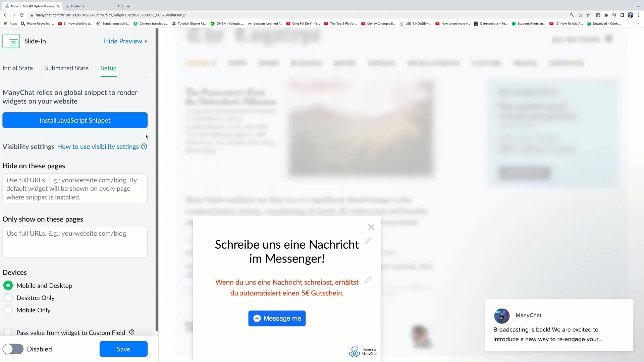Image resolution: width=644 pixels, height=362 pixels.
Task: Open Lessons Learned bookmark
Action: pyautogui.click(x=265, y=23)
